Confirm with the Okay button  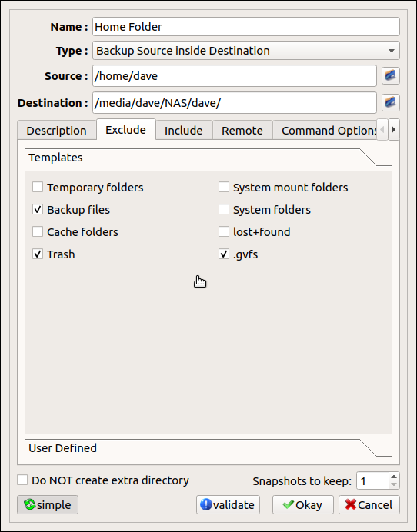303,504
